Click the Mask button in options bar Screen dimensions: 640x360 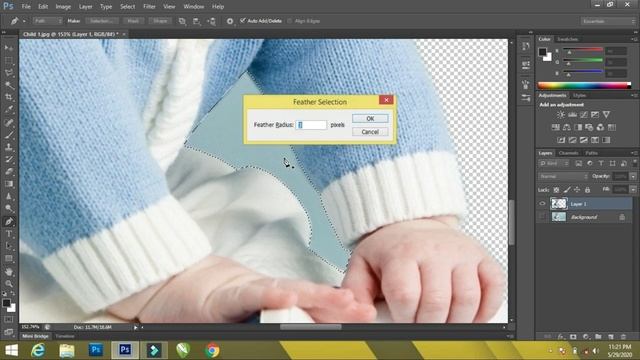133,21
